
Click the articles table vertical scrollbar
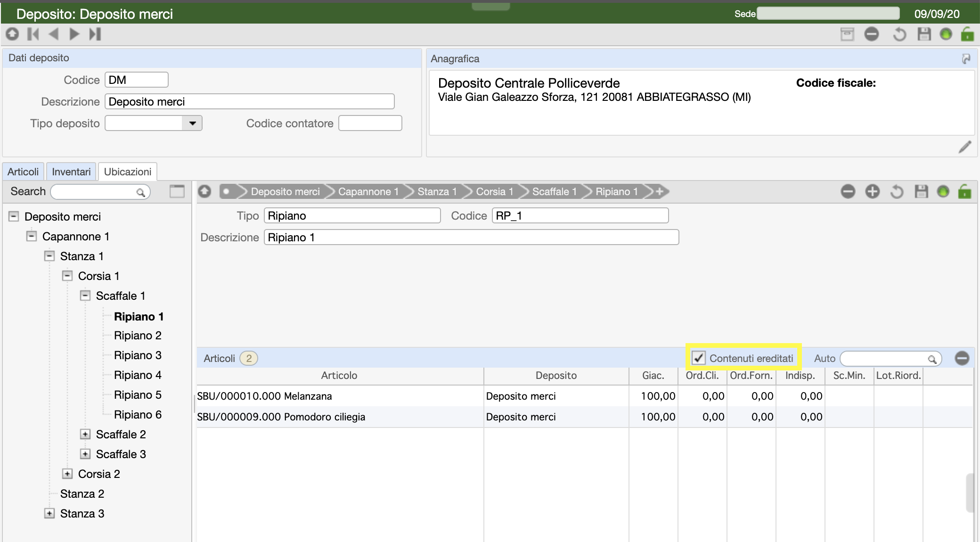pyautogui.click(x=970, y=493)
